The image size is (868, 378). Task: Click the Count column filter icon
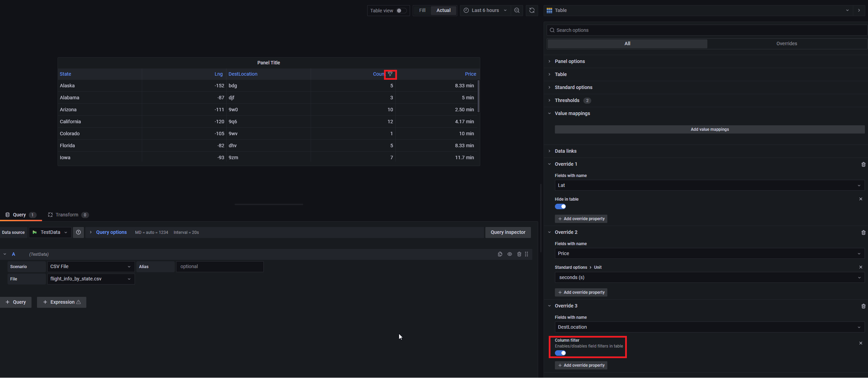pyautogui.click(x=390, y=74)
